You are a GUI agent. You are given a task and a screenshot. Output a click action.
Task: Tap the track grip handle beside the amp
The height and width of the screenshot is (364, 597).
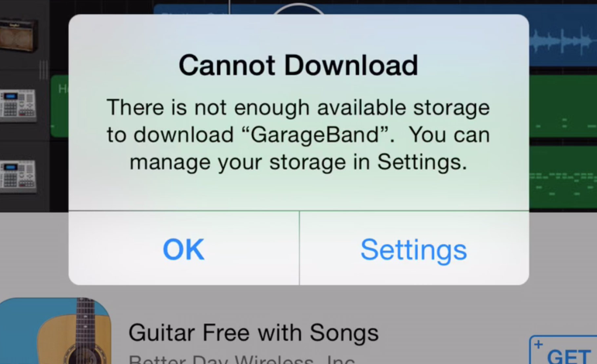point(43,70)
